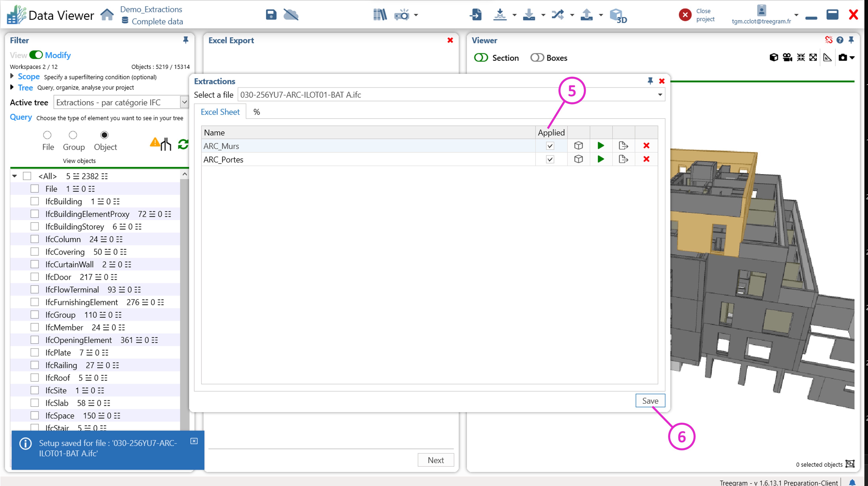The height and width of the screenshot is (486, 868).
Task: Expand the Scope section
Action: point(12,76)
